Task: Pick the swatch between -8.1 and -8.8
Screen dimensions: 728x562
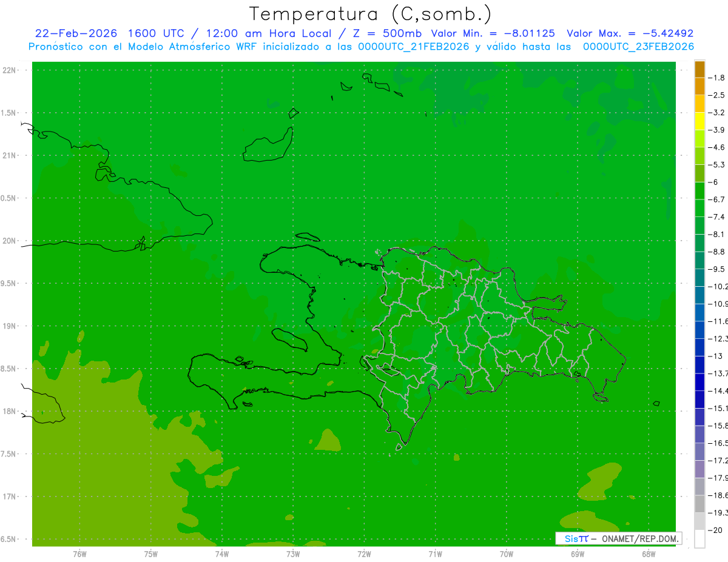Action: click(699, 243)
